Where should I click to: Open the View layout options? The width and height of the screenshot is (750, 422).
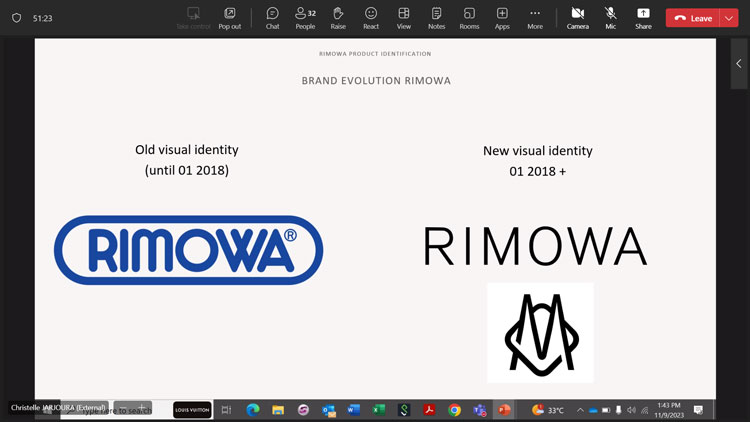pos(404,17)
